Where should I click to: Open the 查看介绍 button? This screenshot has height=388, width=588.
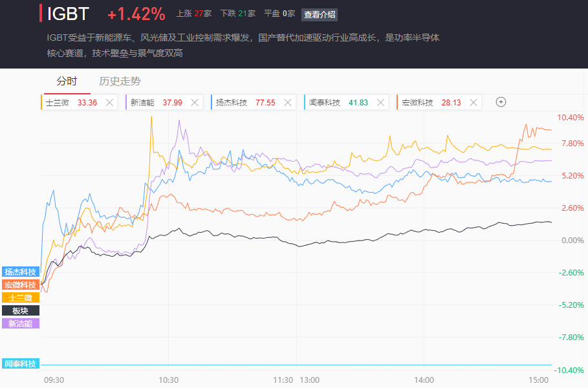[x=320, y=14]
